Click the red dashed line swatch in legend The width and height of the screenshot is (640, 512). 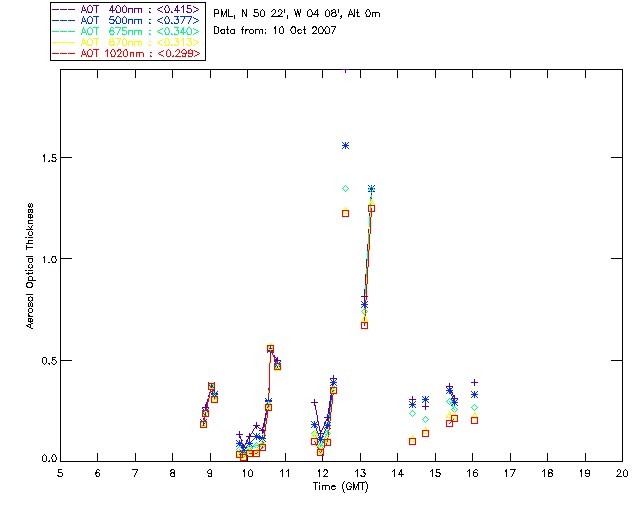64,53
